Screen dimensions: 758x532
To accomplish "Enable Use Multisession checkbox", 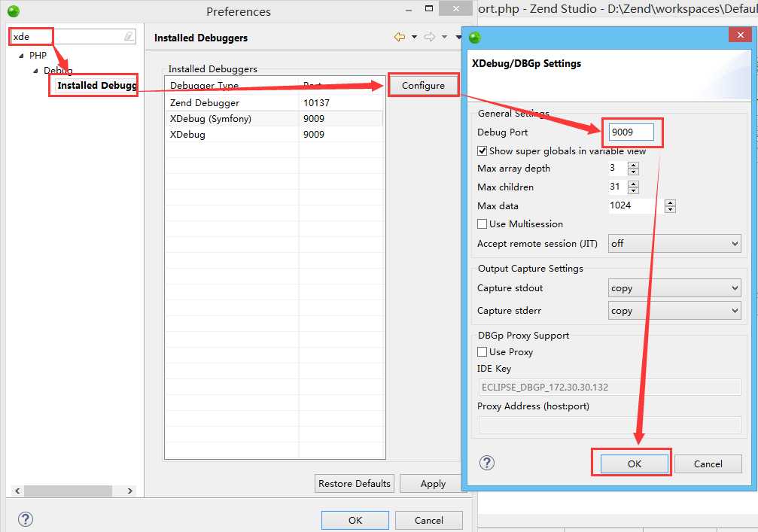I will click(x=482, y=223).
